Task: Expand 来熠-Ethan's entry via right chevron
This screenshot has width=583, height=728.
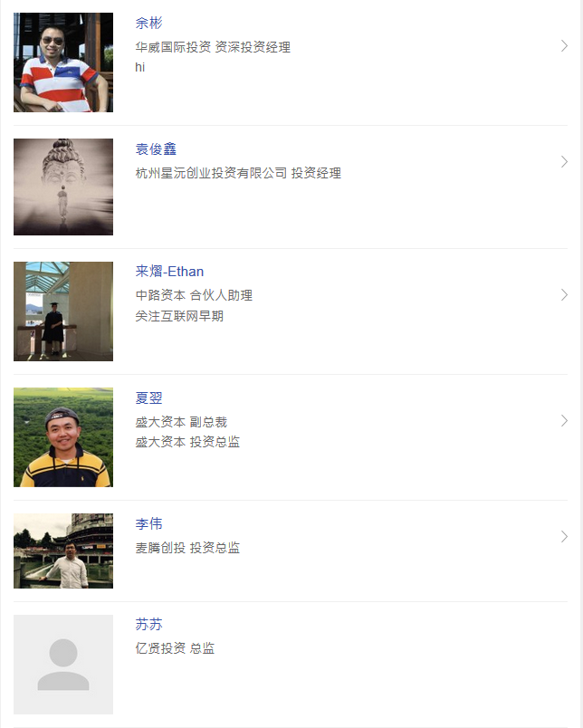Action: 564,295
